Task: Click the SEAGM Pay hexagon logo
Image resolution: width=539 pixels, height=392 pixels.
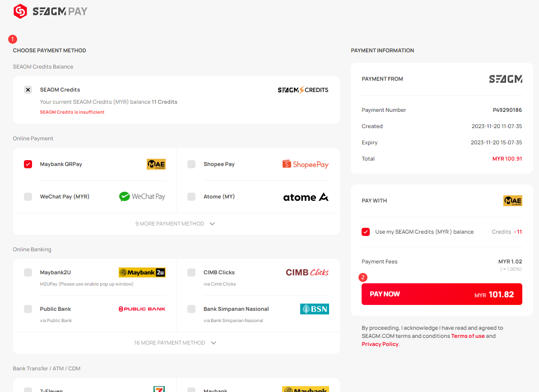Action: (x=20, y=11)
